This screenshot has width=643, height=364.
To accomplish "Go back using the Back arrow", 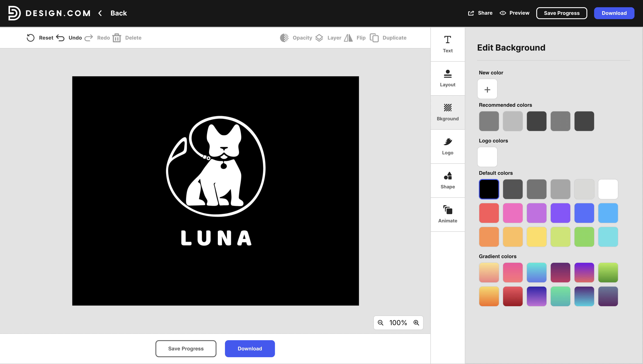I will click(x=100, y=13).
